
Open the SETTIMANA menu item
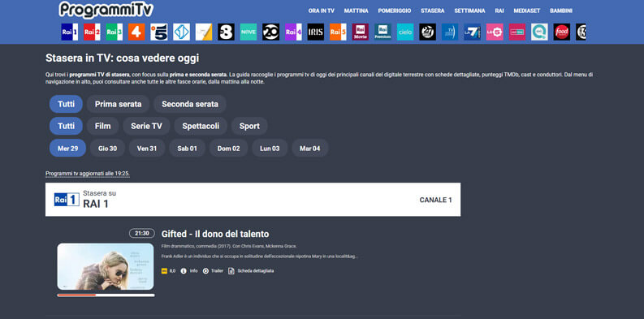pos(469,11)
